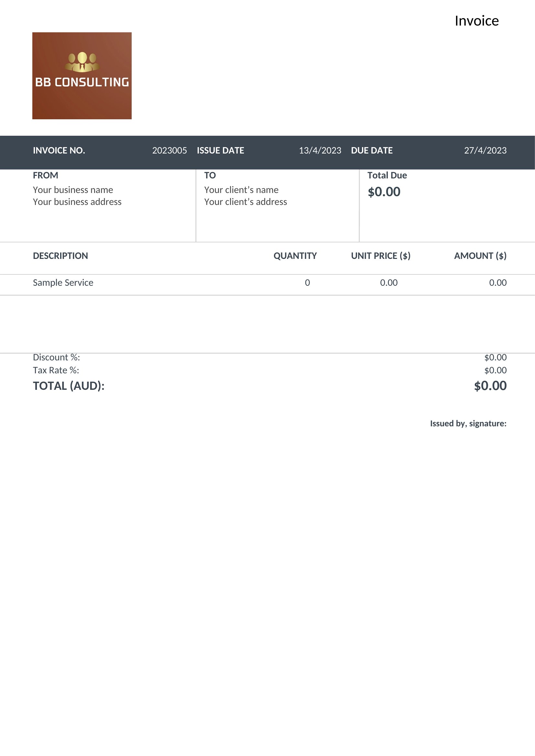Click the Sample Service description cell

63,282
